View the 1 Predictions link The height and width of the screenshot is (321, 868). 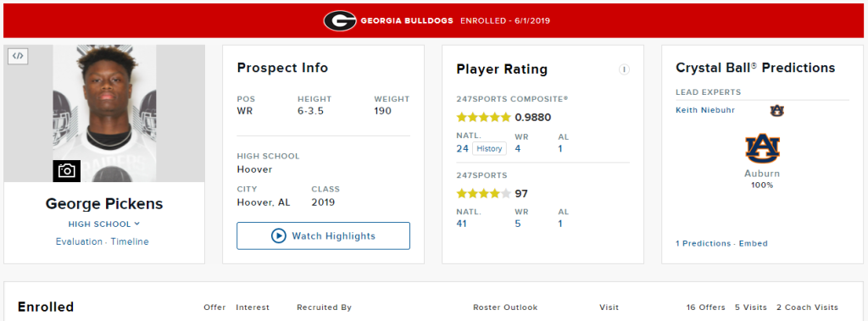(703, 244)
